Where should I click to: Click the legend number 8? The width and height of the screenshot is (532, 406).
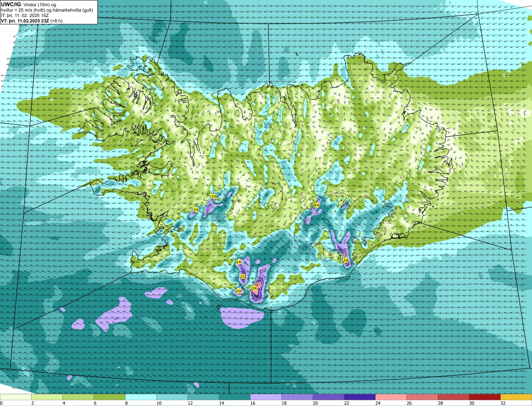point(126,403)
